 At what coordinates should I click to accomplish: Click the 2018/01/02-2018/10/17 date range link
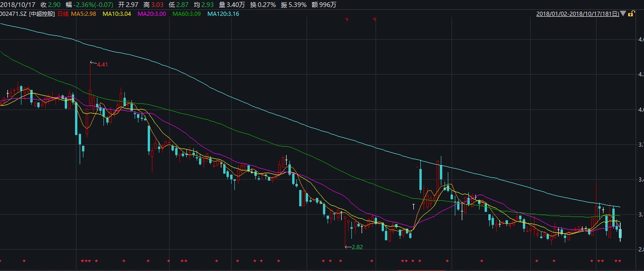[x=577, y=14]
